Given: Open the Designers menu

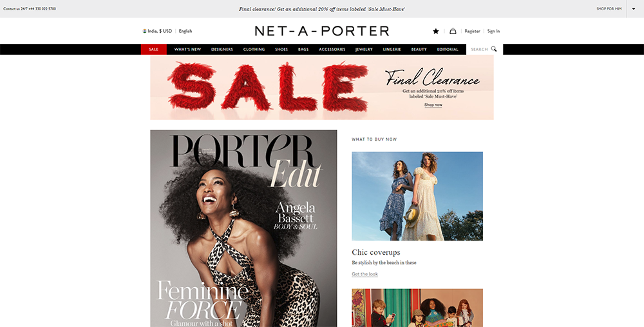Looking at the screenshot, I should point(222,50).
